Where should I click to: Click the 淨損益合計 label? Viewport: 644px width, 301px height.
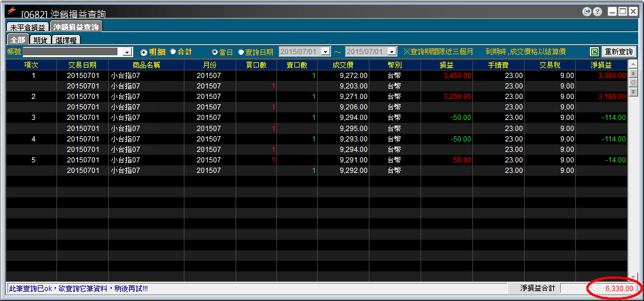click(x=537, y=289)
